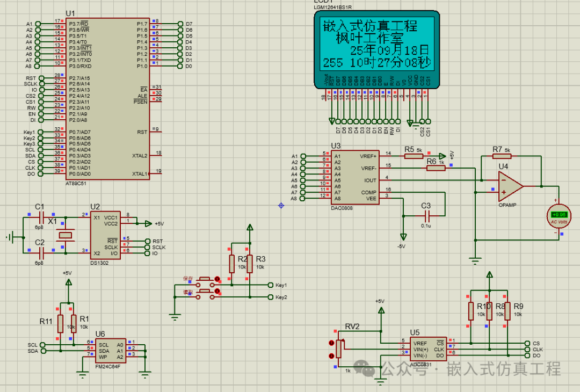Select resistor R9 above the DO line
Viewport: 580px width, 392px height.
(x=508, y=311)
